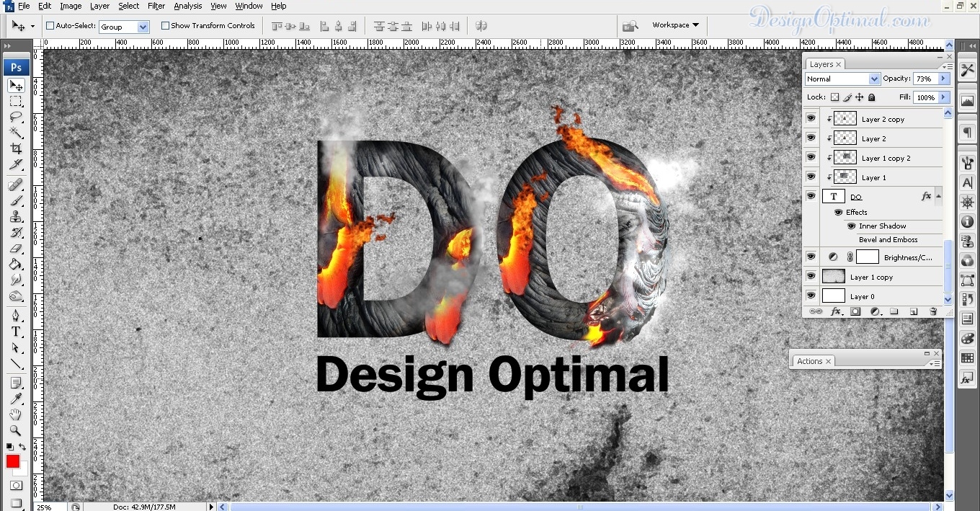This screenshot has height=511, width=980.
Task: Hide Layer 2 copy visibility eye
Action: pyautogui.click(x=811, y=118)
